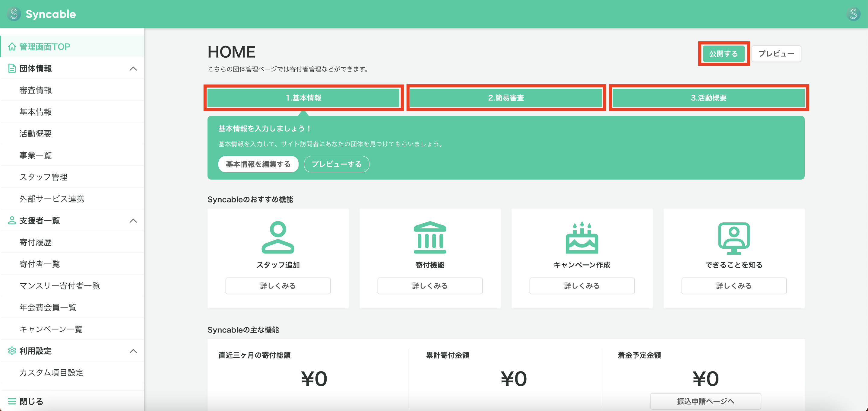Viewport: 868px width, 411px height.
Task: Click the 団体情報 section header label
Action: (x=35, y=68)
